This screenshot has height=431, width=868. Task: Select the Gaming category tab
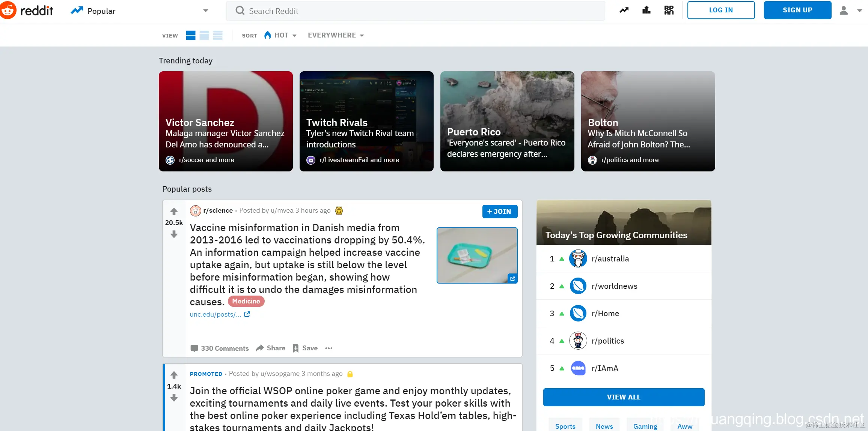(645, 426)
